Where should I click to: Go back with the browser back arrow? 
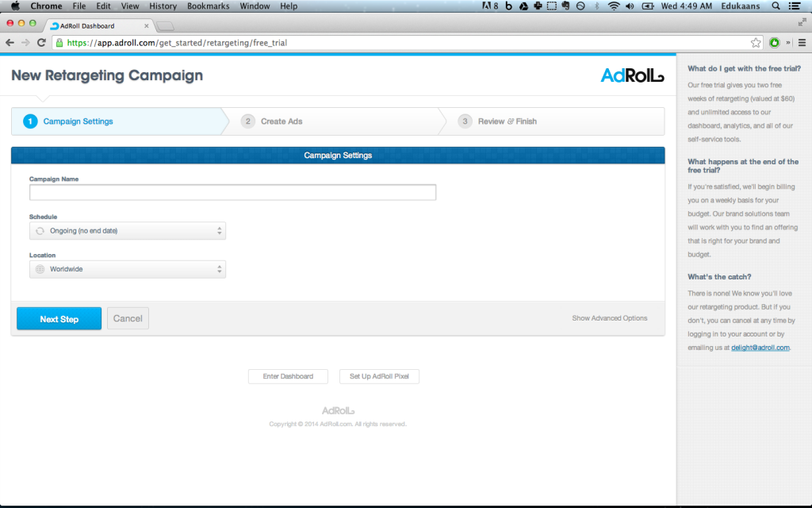(10, 43)
